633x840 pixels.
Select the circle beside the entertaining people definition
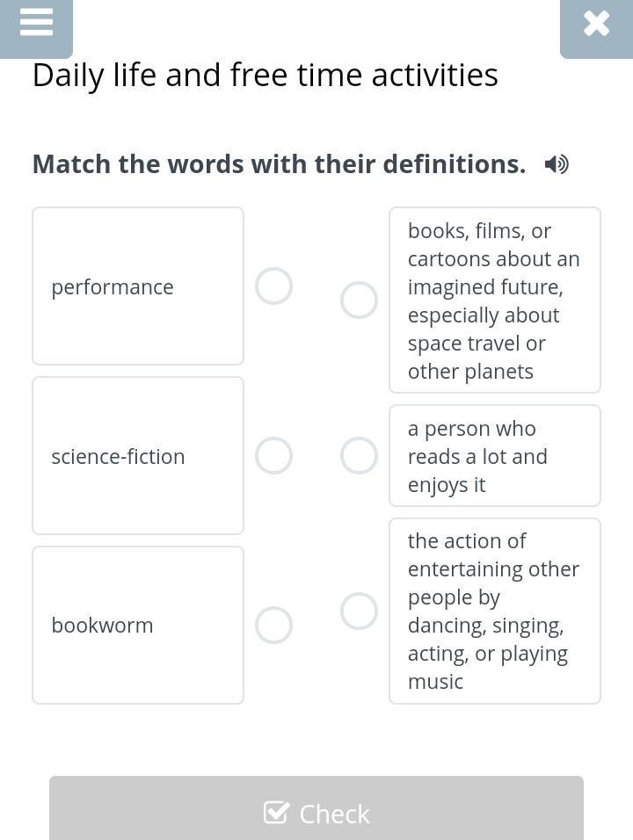click(x=359, y=611)
